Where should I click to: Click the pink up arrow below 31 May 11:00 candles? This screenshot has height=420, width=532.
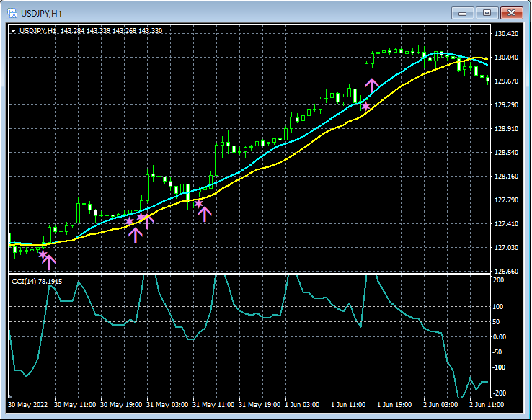pyautogui.click(x=204, y=214)
